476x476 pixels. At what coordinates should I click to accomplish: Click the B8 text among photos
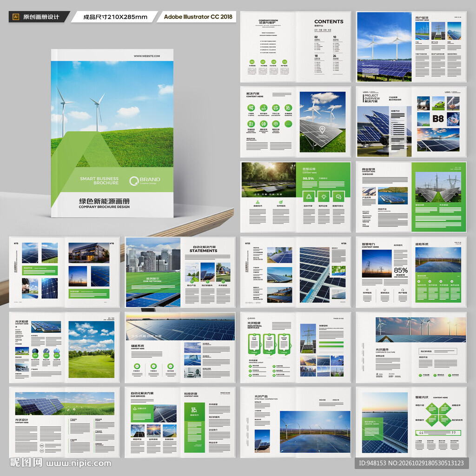438,119
